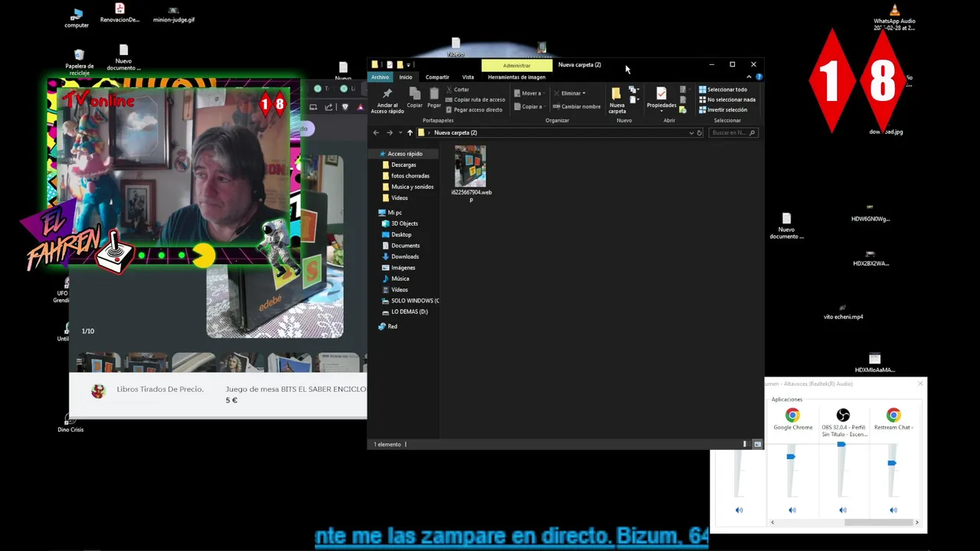Image resolution: width=980 pixels, height=551 pixels.
Task: Select LO DEMAS (D:) drive
Action: pos(409,311)
